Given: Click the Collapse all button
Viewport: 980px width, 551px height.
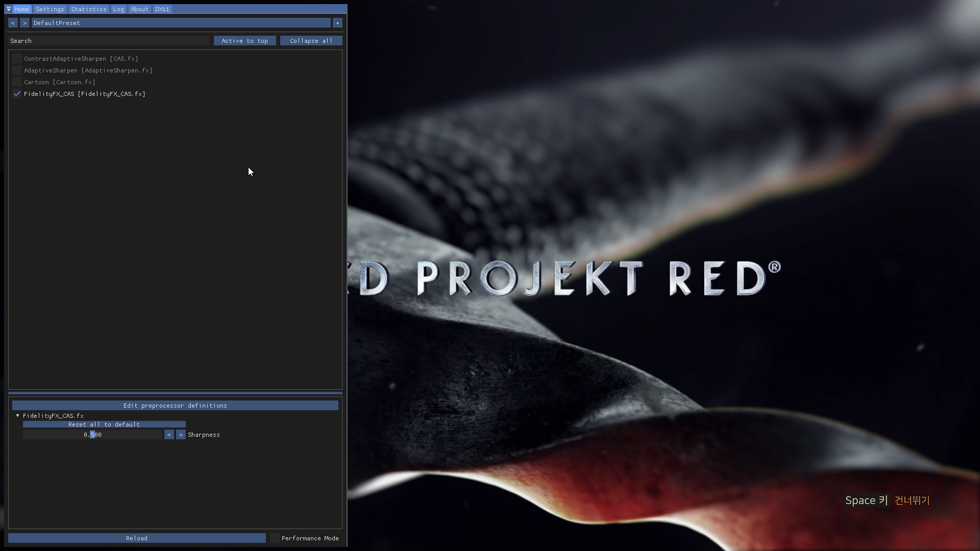Looking at the screenshot, I should tap(311, 41).
